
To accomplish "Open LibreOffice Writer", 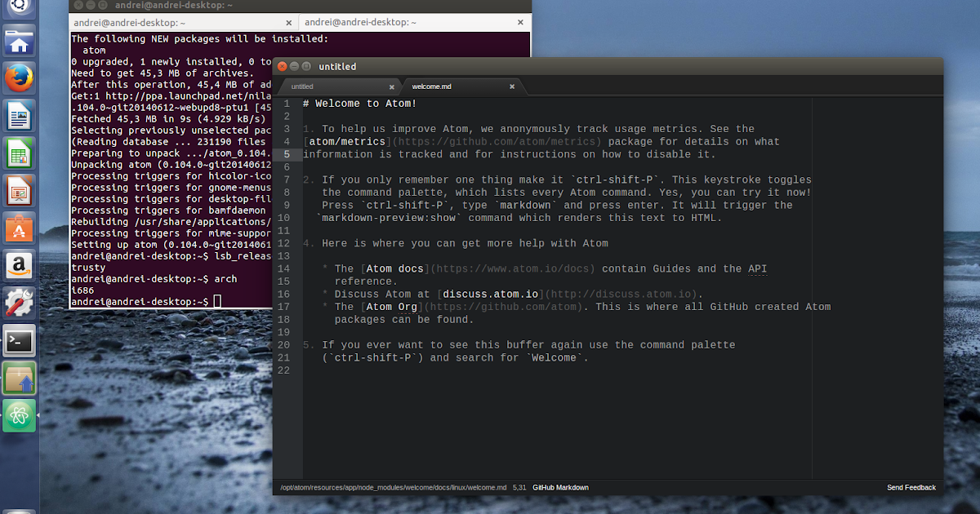I will pyautogui.click(x=18, y=115).
